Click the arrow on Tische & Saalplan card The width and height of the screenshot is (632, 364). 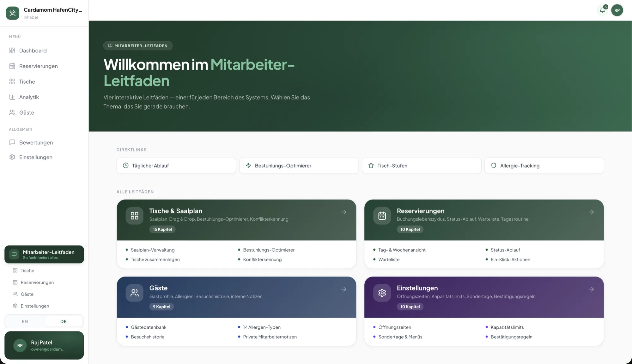coord(344,212)
